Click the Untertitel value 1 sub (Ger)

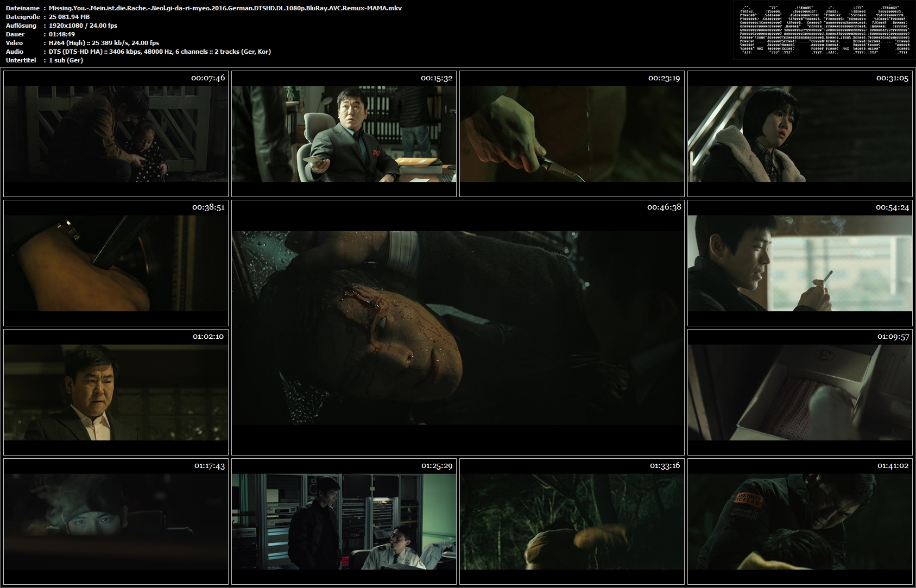[x=66, y=60]
